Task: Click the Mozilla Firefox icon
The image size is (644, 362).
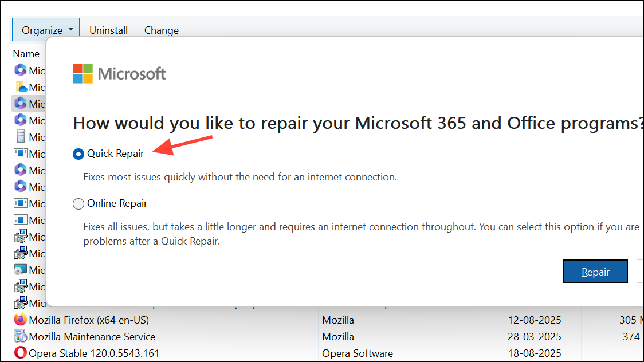Action: point(20,320)
